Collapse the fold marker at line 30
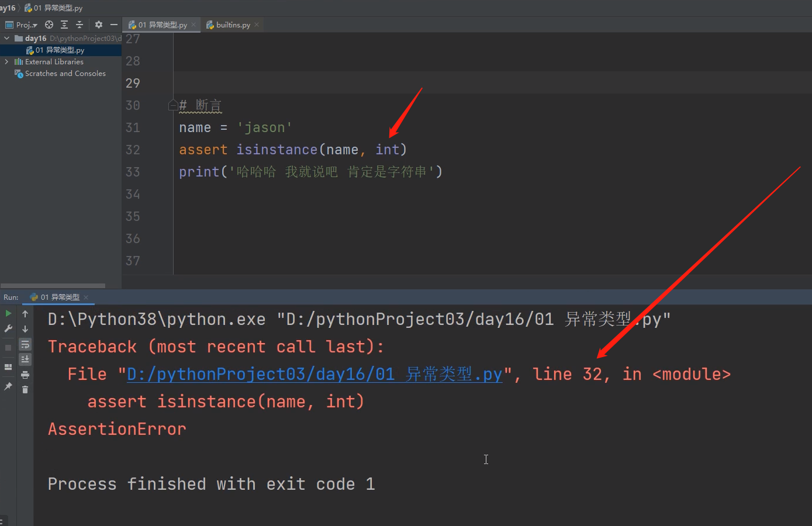This screenshot has height=526, width=812. (173, 105)
